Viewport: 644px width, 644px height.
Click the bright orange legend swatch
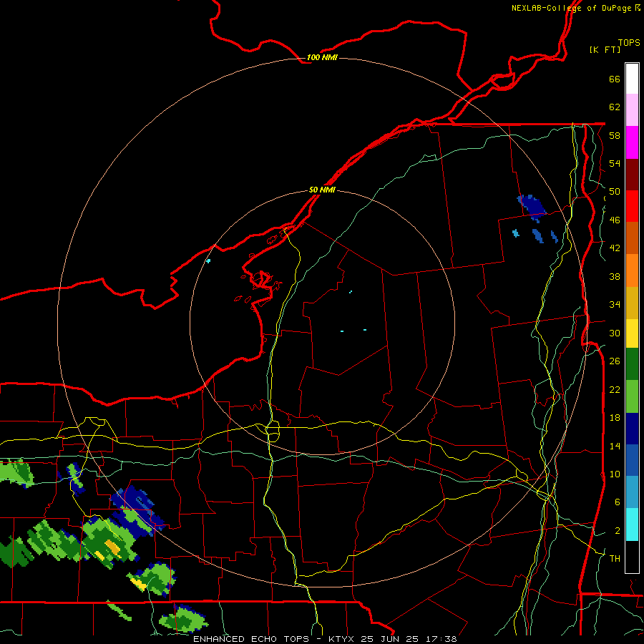(632, 270)
